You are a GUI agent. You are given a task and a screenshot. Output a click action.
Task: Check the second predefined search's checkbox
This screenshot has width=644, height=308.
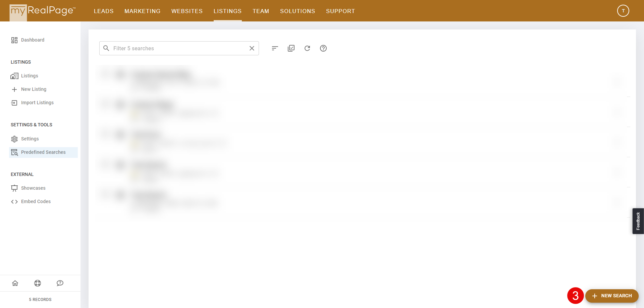[104, 105]
